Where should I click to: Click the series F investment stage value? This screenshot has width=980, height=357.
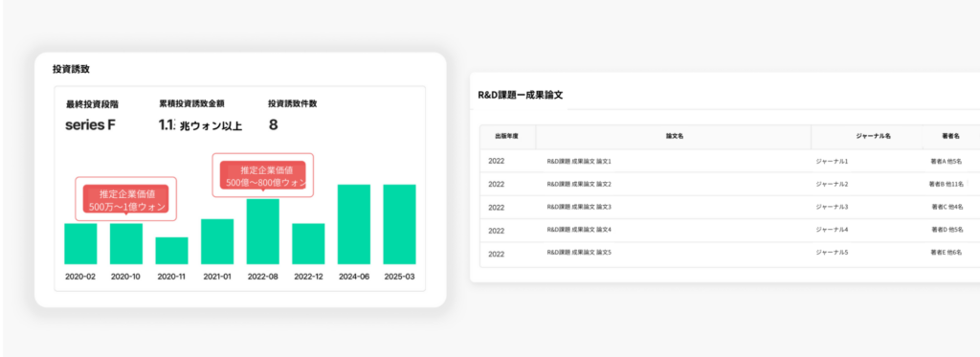[x=91, y=125]
